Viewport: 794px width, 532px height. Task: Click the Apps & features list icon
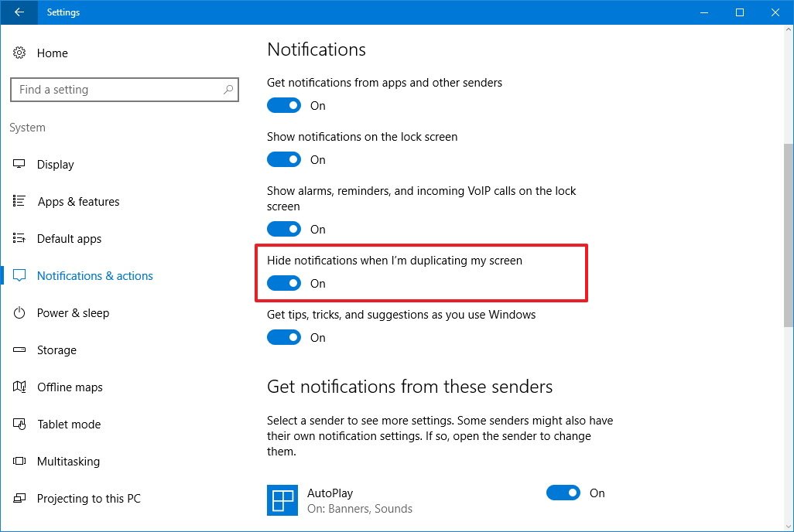coord(19,202)
